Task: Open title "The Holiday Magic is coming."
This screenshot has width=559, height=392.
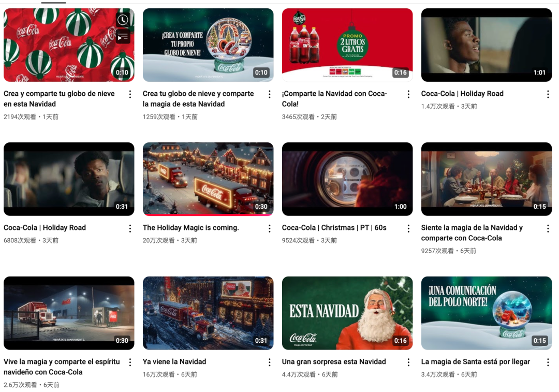Action: pyautogui.click(x=190, y=227)
